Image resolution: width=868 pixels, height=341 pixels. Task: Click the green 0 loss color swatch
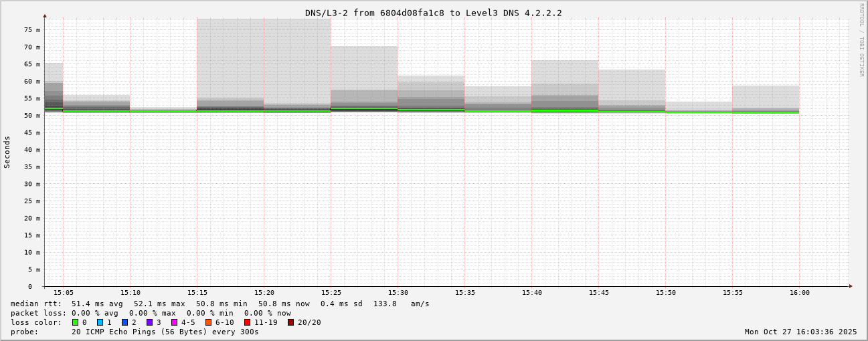click(x=76, y=322)
